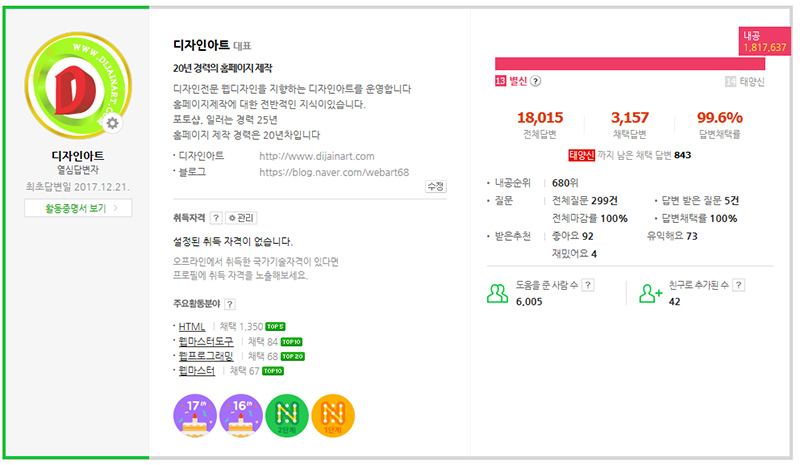The height and width of the screenshot is (465, 800).
Task: Click the 친구로 추가된 수 person-plus icon
Action: click(651, 293)
